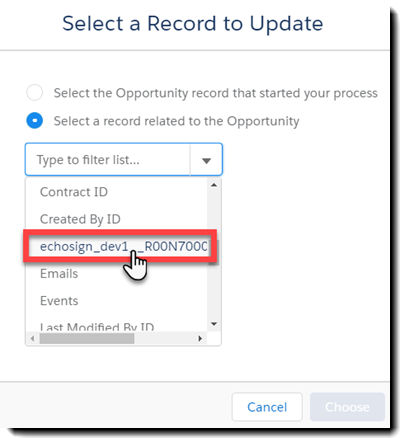Choose Created By ID from the list
This screenshot has width=400, height=438.
pos(80,219)
